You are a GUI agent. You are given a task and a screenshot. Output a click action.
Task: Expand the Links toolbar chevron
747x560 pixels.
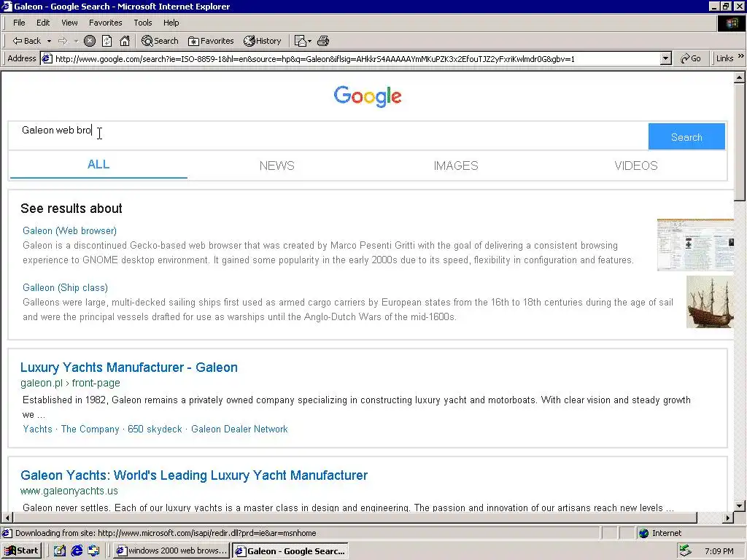pyautogui.click(x=741, y=57)
